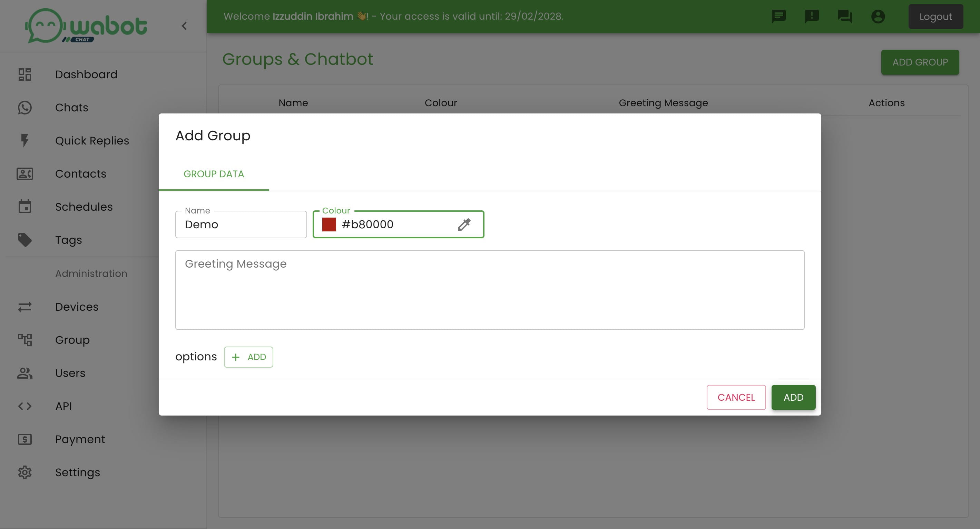
Task: Click the Quick Replies lightning icon
Action: coord(23,140)
